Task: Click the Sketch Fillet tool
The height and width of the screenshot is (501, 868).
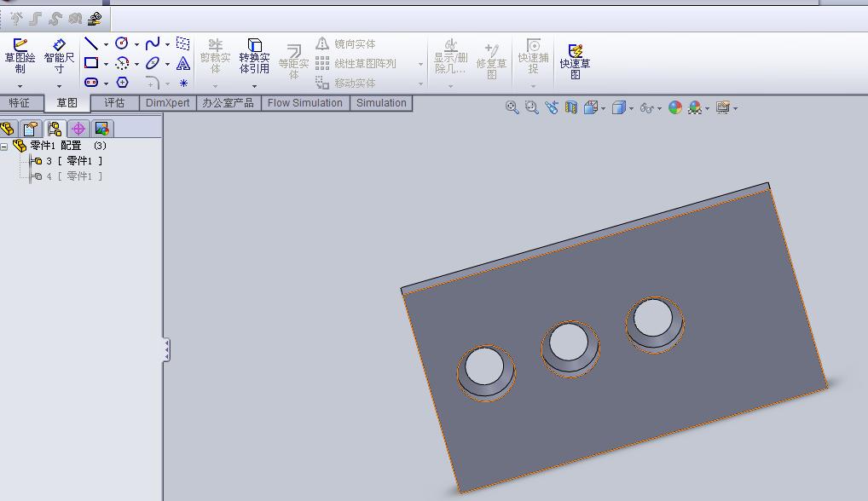Action: tap(153, 83)
